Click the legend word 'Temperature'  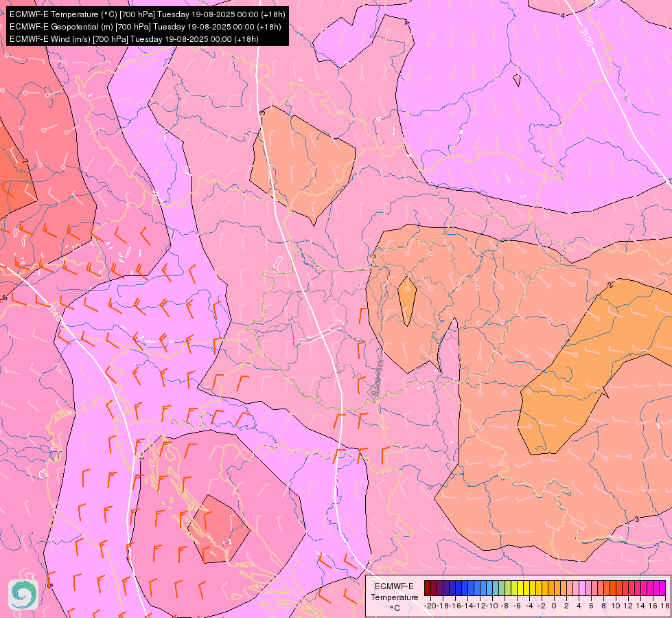tap(394, 597)
